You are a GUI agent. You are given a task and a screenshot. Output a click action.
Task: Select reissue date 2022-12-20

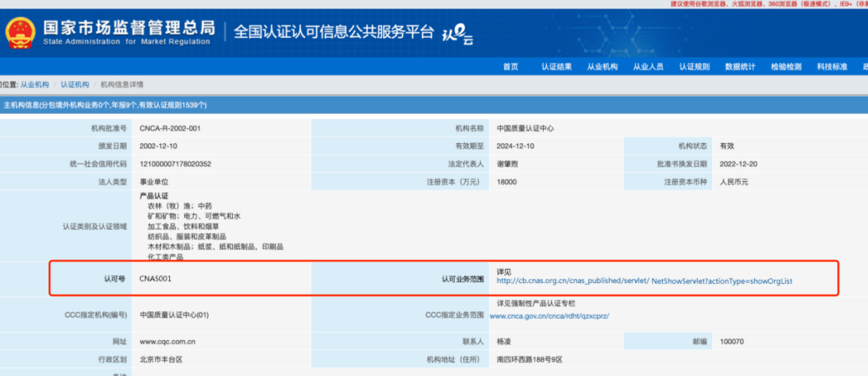pos(739,164)
